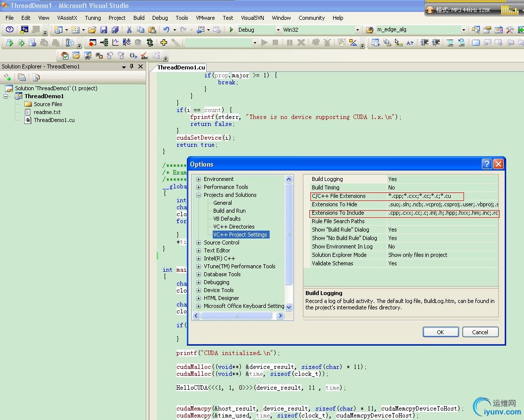Open the Community menu
The height and width of the screenshot is (420, 524).
[311, 18]
